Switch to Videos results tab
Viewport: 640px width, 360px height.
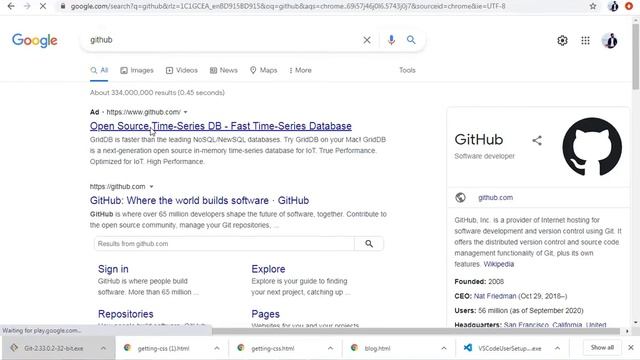click(x=182, y=70)
